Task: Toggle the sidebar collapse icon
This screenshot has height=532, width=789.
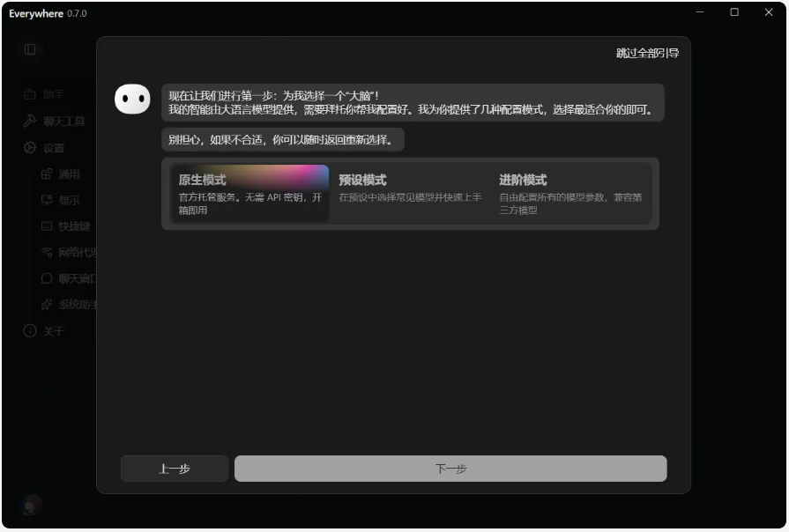Action: 30,49
